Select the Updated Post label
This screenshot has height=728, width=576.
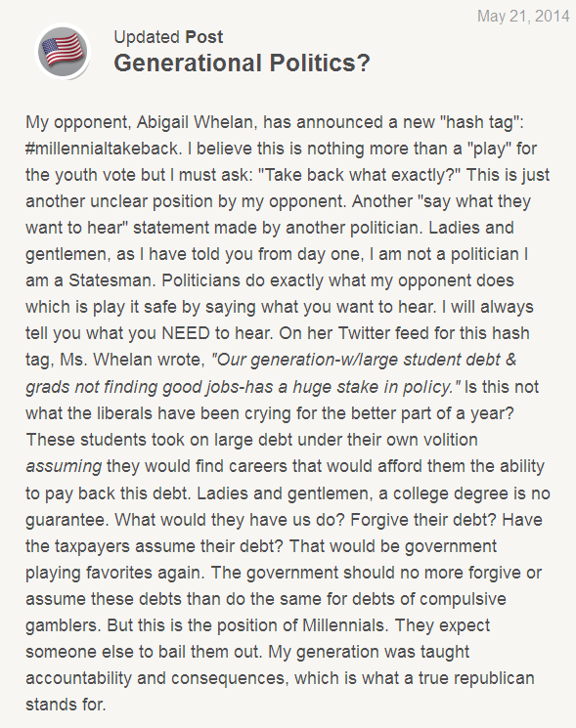coord(168,37)
